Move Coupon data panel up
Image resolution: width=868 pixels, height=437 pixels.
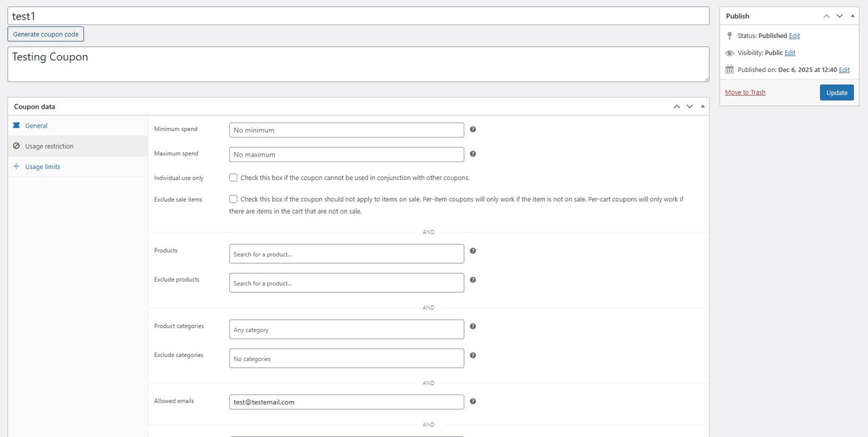click(677, 107)
